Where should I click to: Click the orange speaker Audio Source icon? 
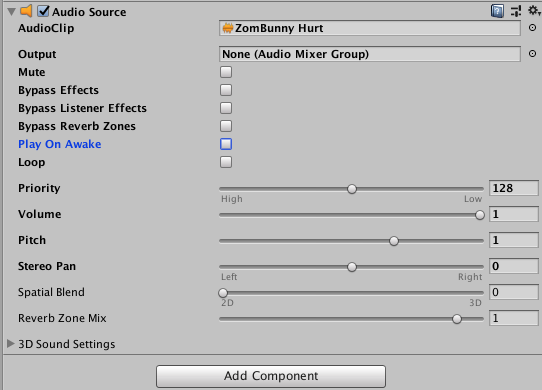coord(26,11)
